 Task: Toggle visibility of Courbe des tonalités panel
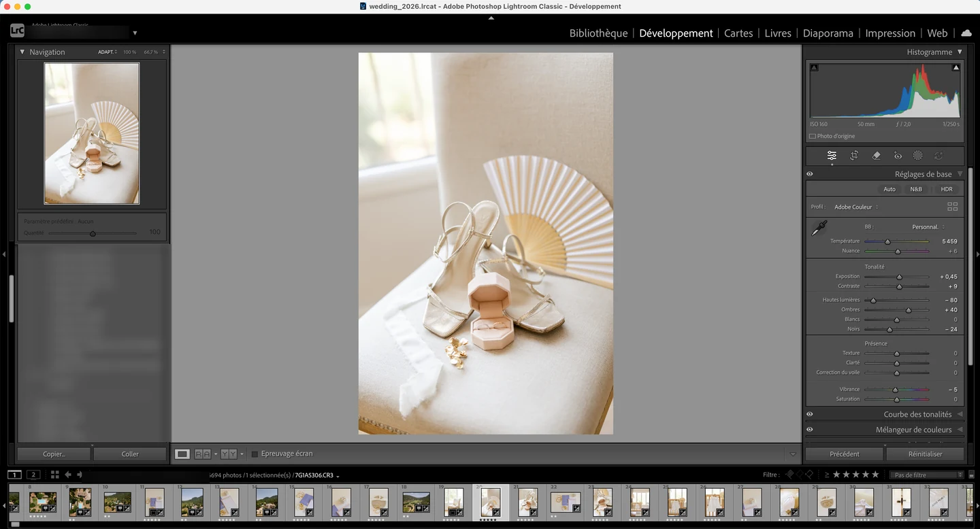click(810, 414)
